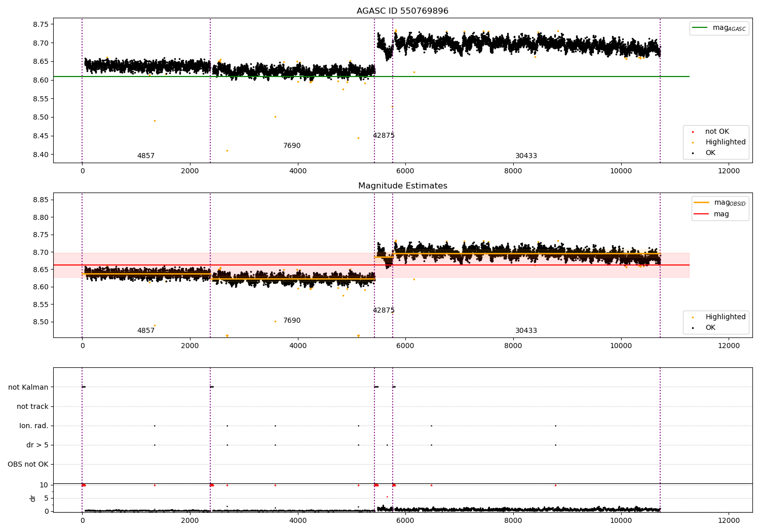Click "4857" in the Magnitude Estimates plot

pos(146,331)
